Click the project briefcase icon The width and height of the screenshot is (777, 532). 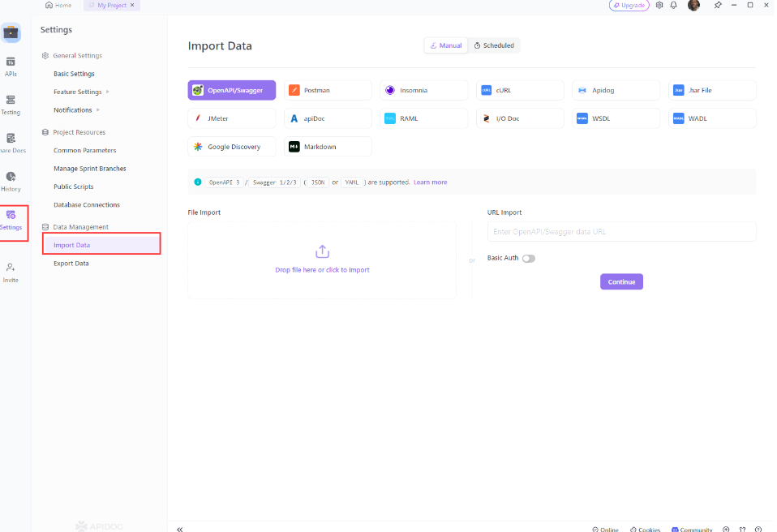(x=11, y=32)
